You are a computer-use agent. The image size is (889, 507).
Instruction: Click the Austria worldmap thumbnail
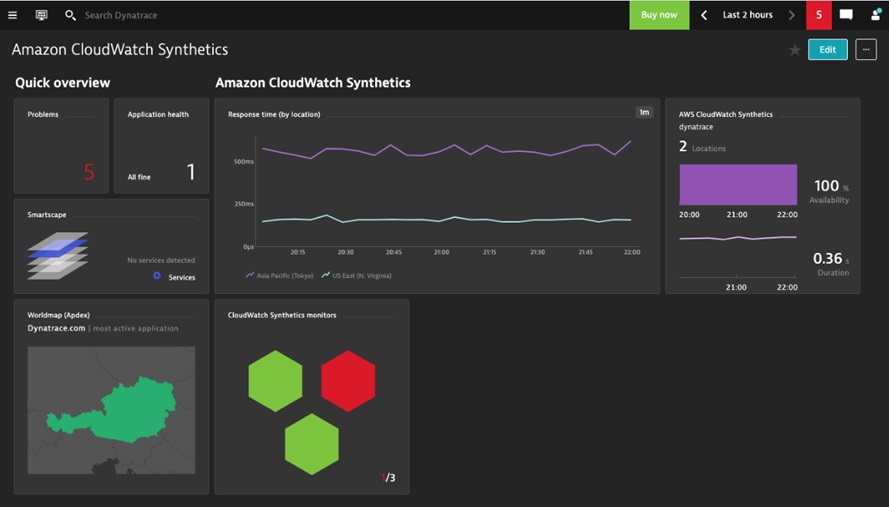click(x=111, y=410)
